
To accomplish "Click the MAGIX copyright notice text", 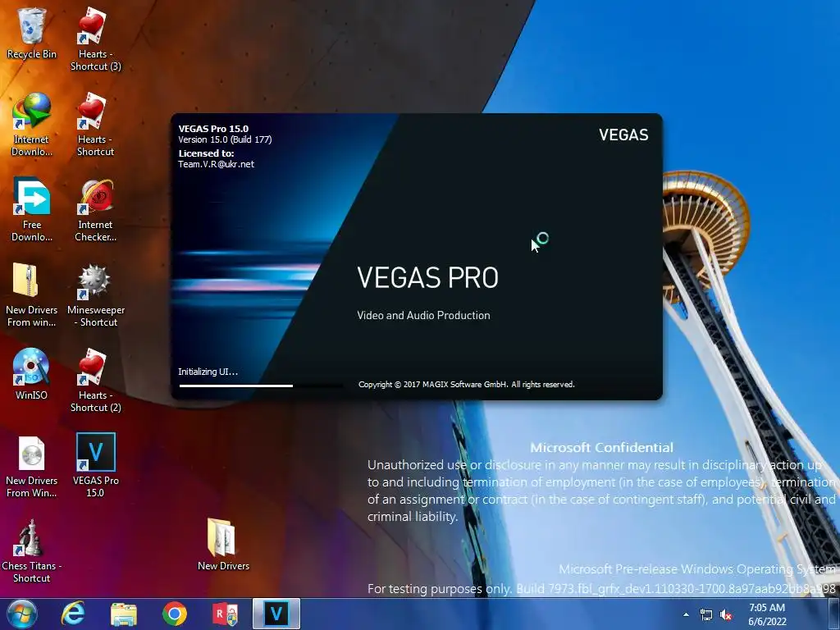I will (x=466, y=384).
